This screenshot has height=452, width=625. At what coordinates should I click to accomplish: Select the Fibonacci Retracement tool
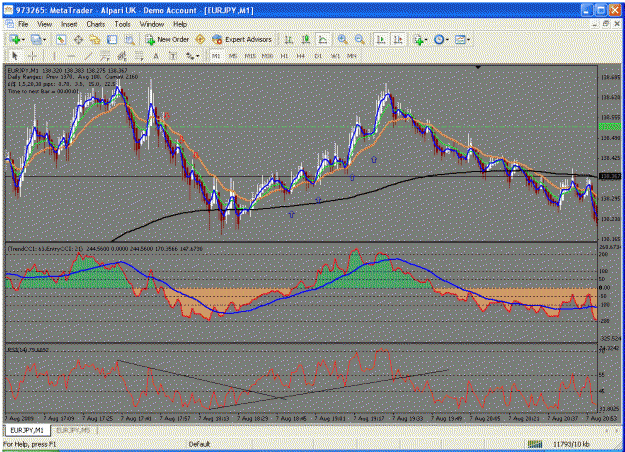click(x=139, y=56)
